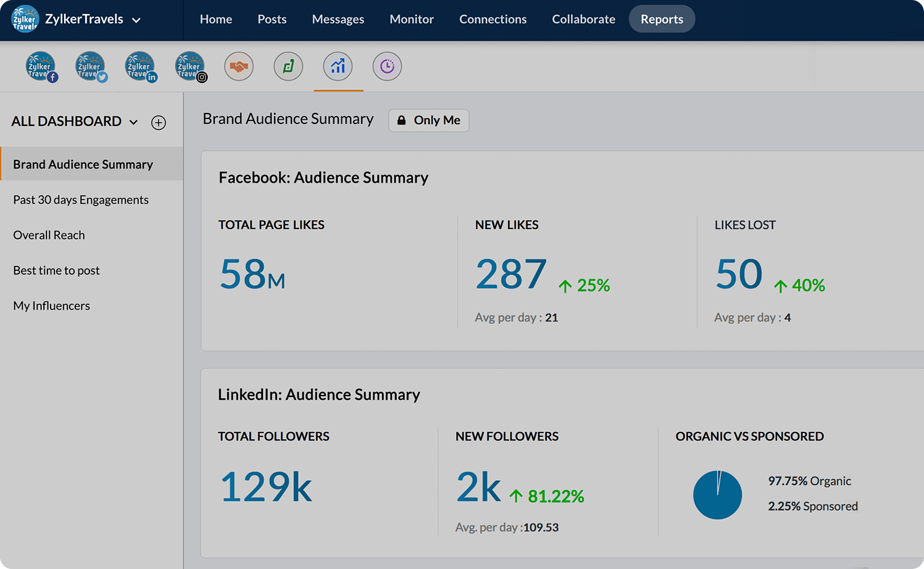The height and width of the screenshot is (569, 924).
Task: Click the 2k new followers value
Action: (478, 487)
